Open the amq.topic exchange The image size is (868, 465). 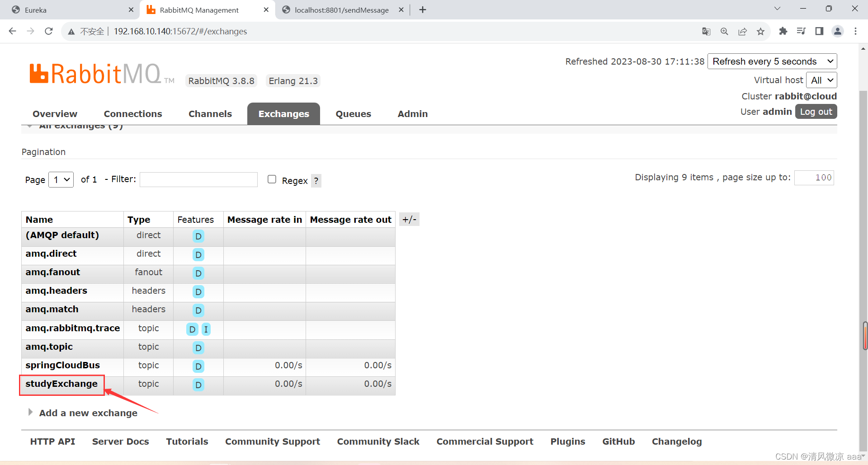(x=49, y=347)
